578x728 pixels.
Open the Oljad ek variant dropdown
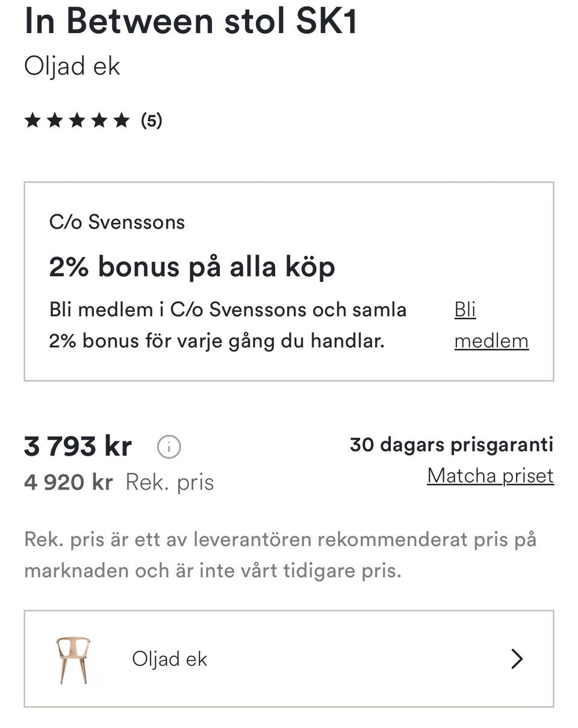pos(289,659)
